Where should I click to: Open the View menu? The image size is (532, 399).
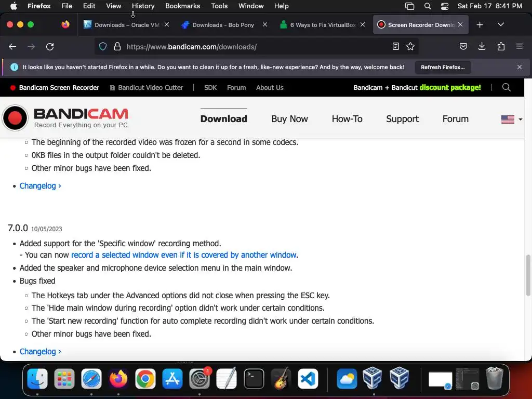[113, 6]
